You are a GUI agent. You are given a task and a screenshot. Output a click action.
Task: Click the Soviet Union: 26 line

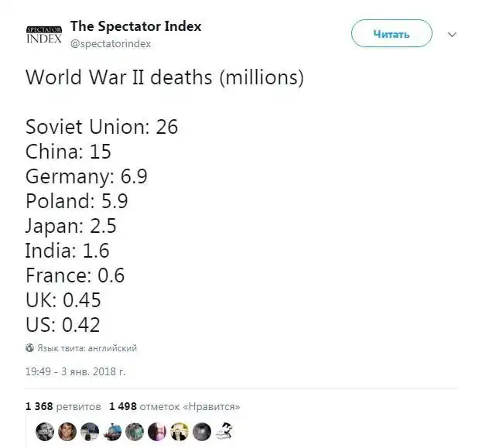102,127
